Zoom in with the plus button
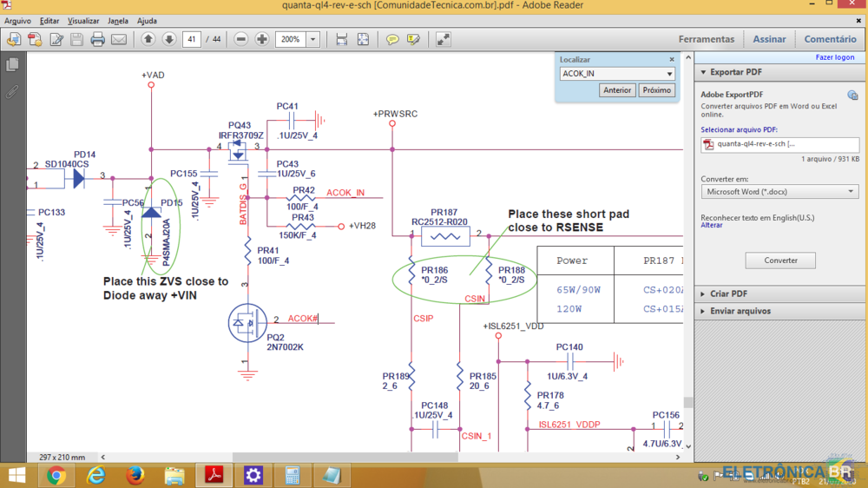The height and width of the screenshot is (488, 868). tap(261, 39)
